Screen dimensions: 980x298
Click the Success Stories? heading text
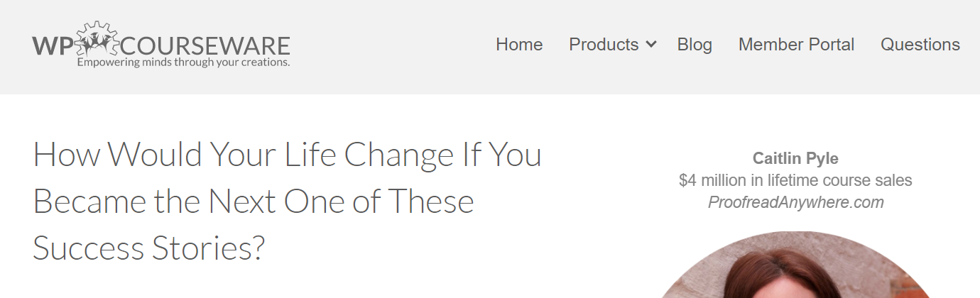pos(149,249)
